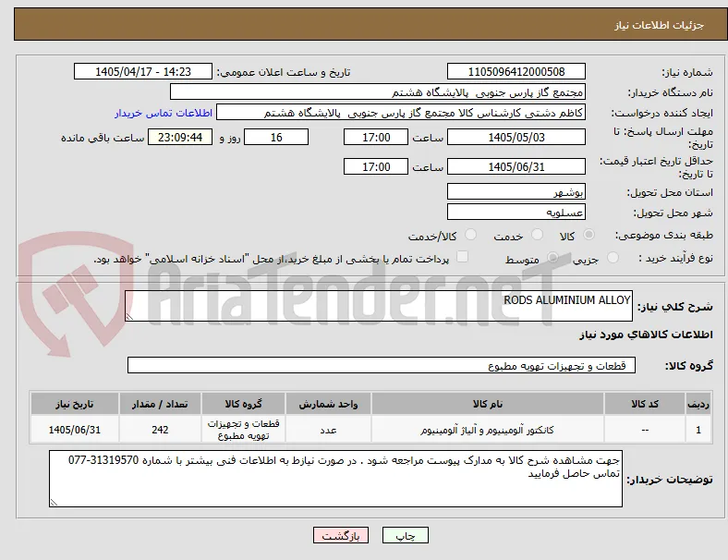Click the delivery province field بوشهر
This screenshot has height=560, width=728.
(x=516, y=192)
